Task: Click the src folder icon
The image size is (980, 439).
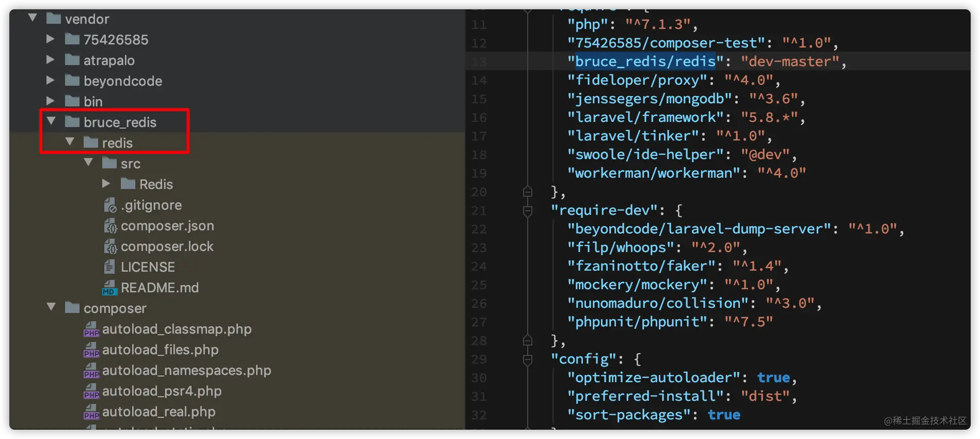Action: (x=109, y=163)
